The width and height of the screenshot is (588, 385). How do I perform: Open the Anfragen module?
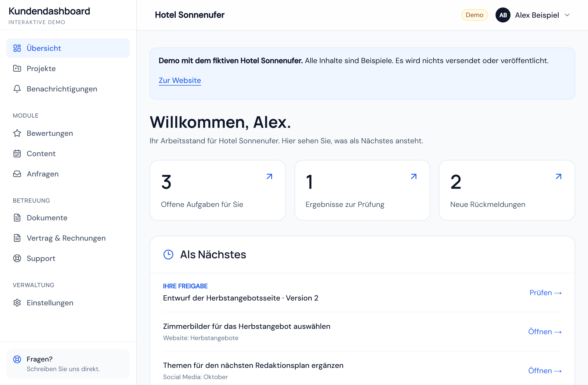coord(68,174)
